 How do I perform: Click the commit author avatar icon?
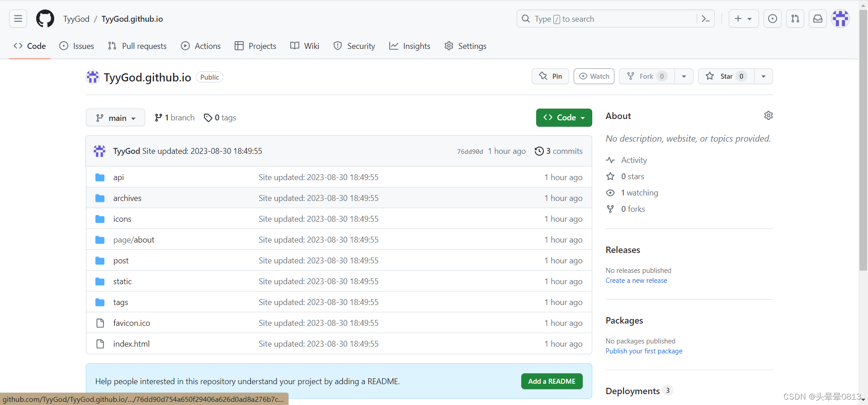click(x=99, y=151)
